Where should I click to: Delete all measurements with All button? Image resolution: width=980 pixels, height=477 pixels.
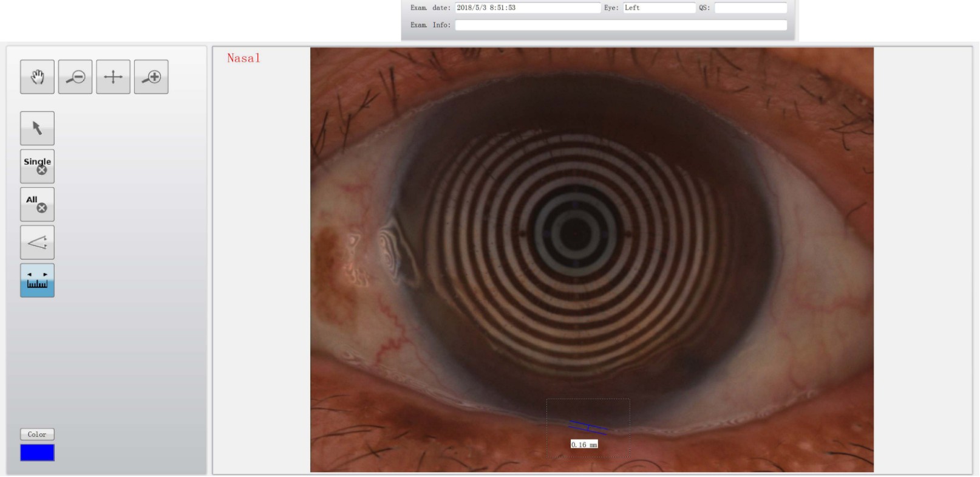(37, 204)
